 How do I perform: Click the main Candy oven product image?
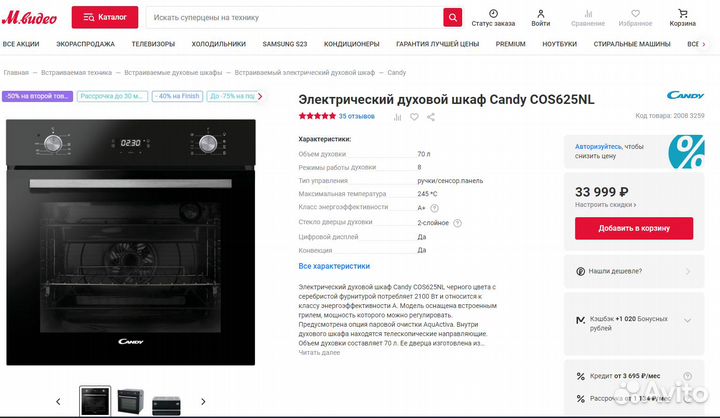[x=130, y=242]
